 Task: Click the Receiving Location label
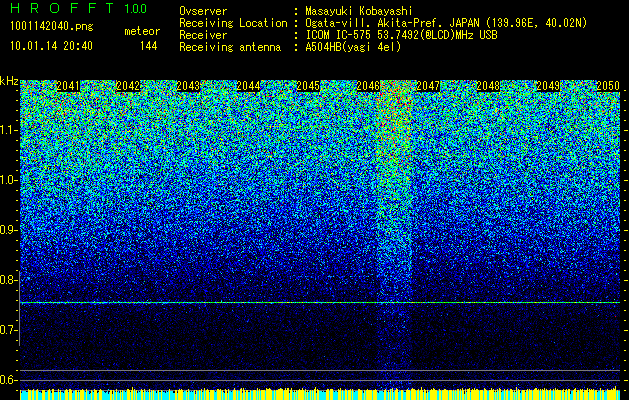233,23
